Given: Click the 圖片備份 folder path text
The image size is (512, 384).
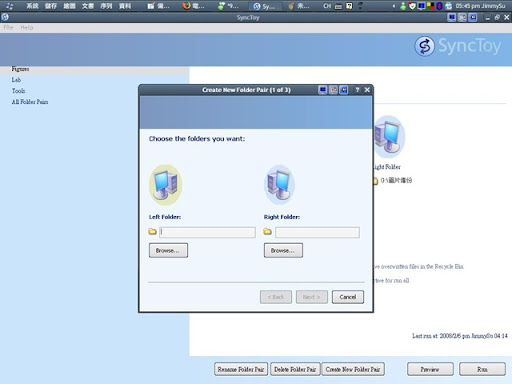Looking at the screenshot, I should (x=396, y=180).
